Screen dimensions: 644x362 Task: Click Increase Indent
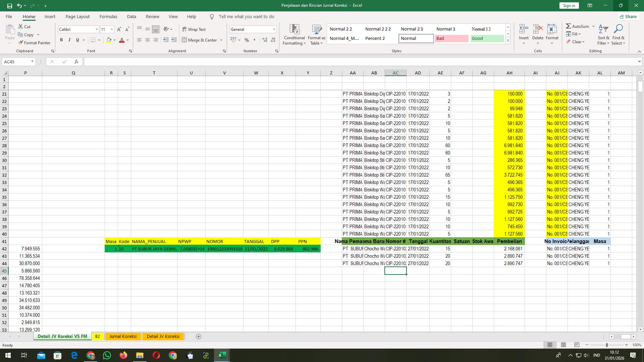pyautogui.click(x=174, y=40)
